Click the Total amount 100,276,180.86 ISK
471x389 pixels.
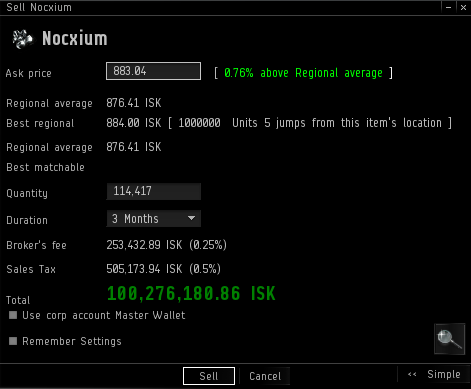[191, 294]
